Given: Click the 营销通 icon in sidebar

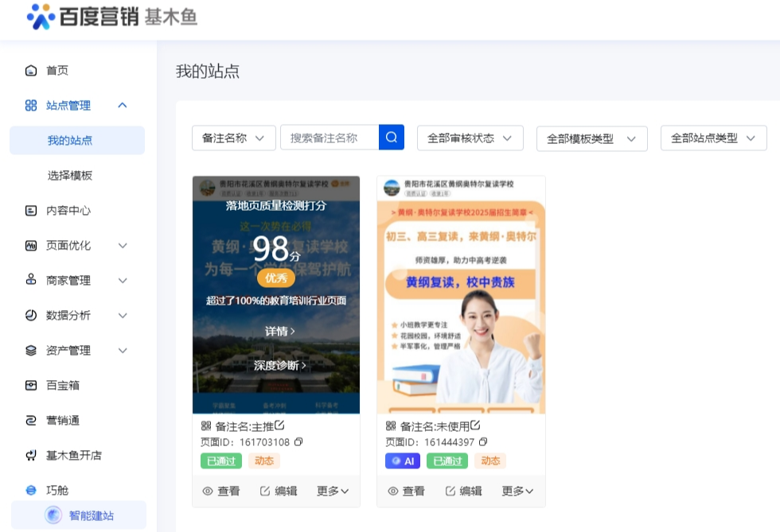Looking at the screenshot, I should [x=31, y=421].
